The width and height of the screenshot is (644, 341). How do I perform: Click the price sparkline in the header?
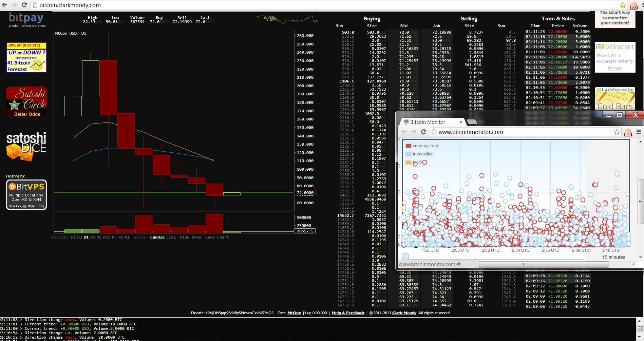286,19
